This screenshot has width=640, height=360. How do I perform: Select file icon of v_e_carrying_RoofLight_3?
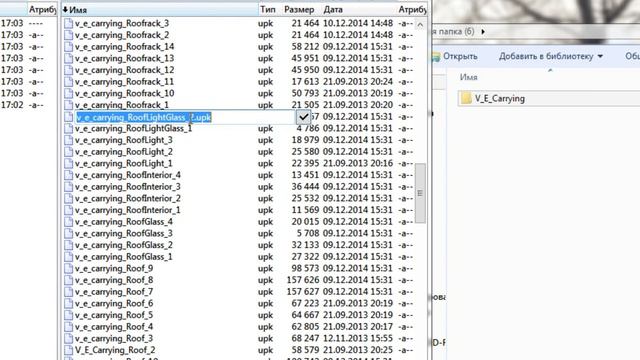69,140
